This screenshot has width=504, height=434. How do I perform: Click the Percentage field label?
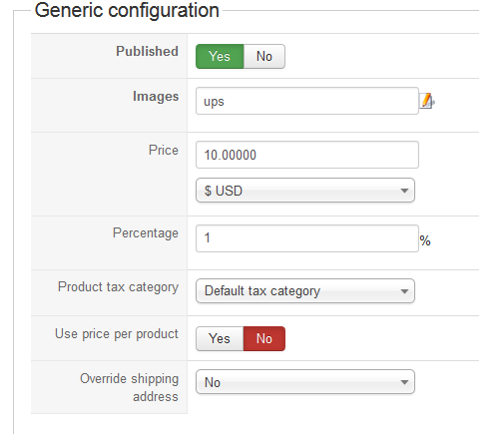146,233
